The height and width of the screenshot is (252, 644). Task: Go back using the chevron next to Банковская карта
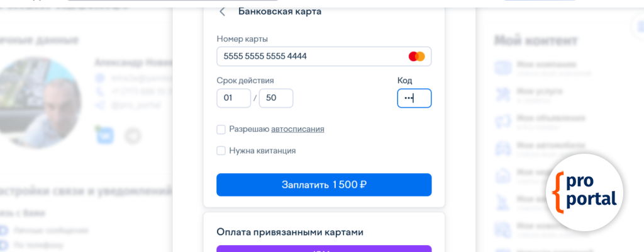point(222,11)
